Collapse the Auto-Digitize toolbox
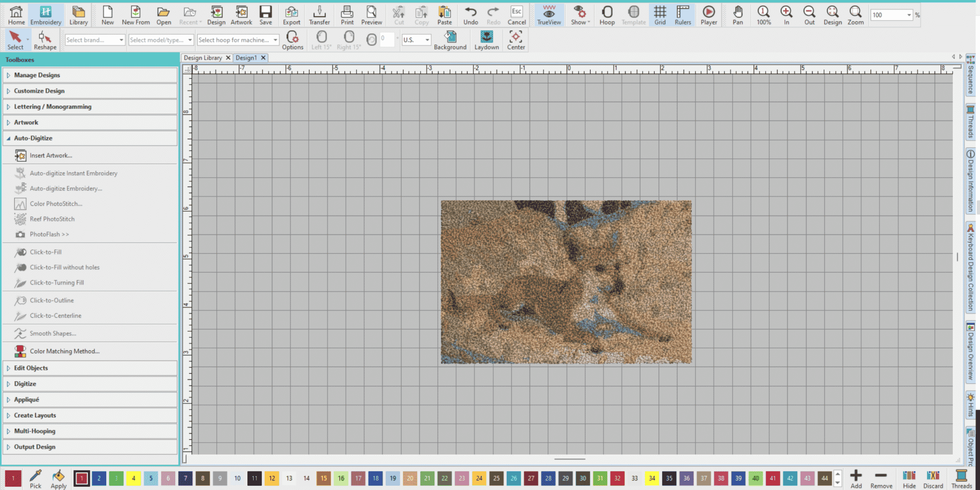This screenshot has height=490, width=980. [x=90, y=138]
